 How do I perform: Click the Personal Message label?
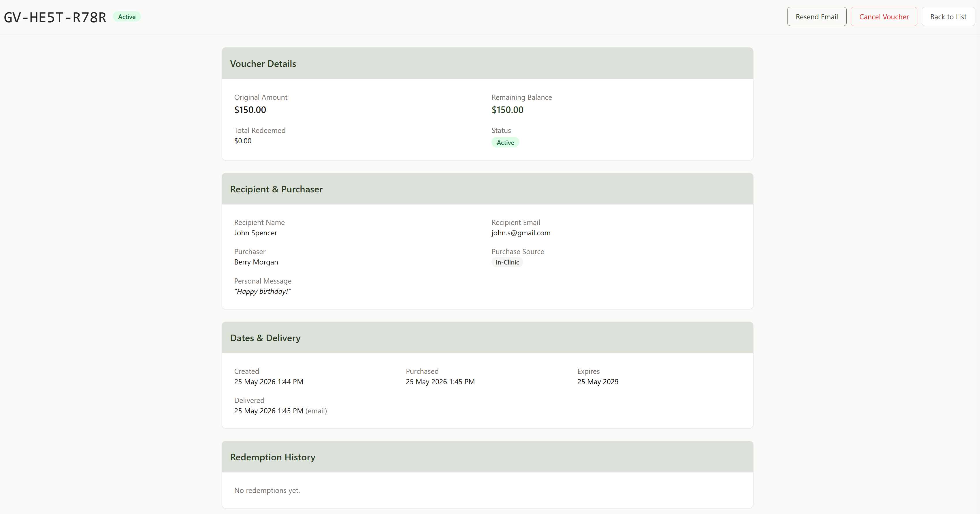pyautogui.click(x=263, y=281)
